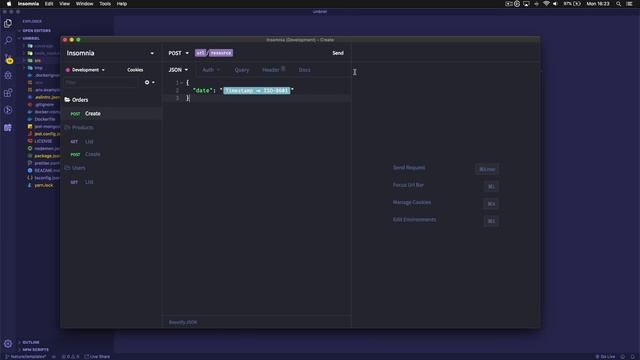Open VS Code Manage gear icon
This screenshot has width=640, height=360.
(8, 344)
